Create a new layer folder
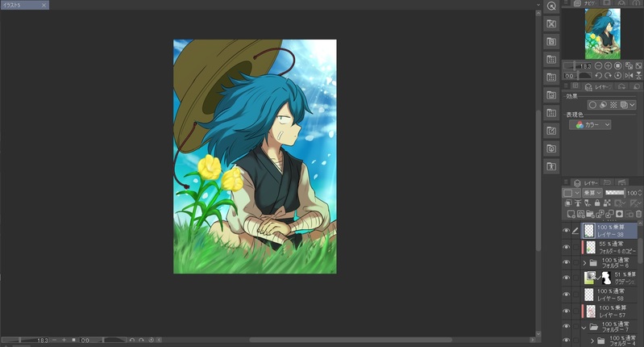This screenshot has height=347, width=644. click(x=590, y=214)
